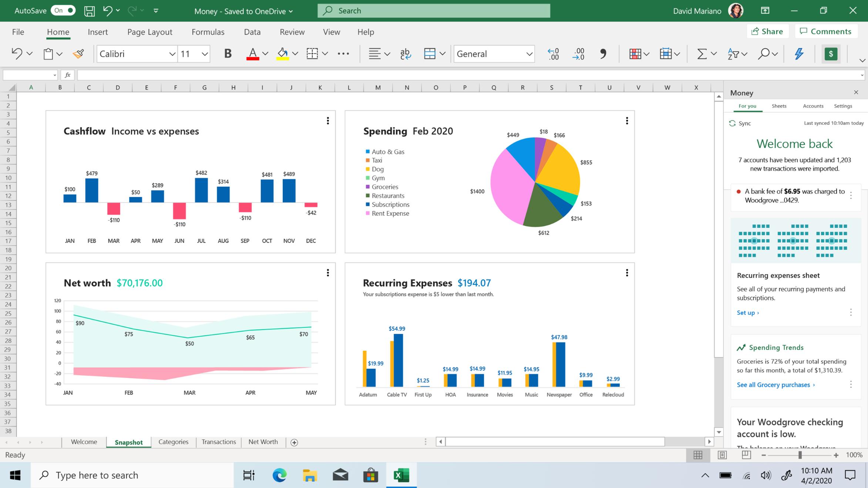Drag the zoom level slider
868x488 pixels.
pos(799,455)
